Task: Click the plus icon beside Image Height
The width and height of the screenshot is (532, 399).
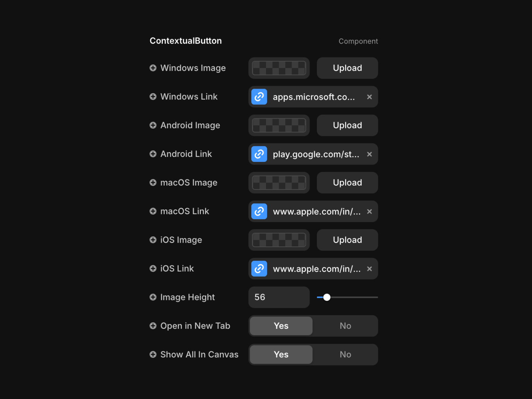Action: tap(153, 297)
